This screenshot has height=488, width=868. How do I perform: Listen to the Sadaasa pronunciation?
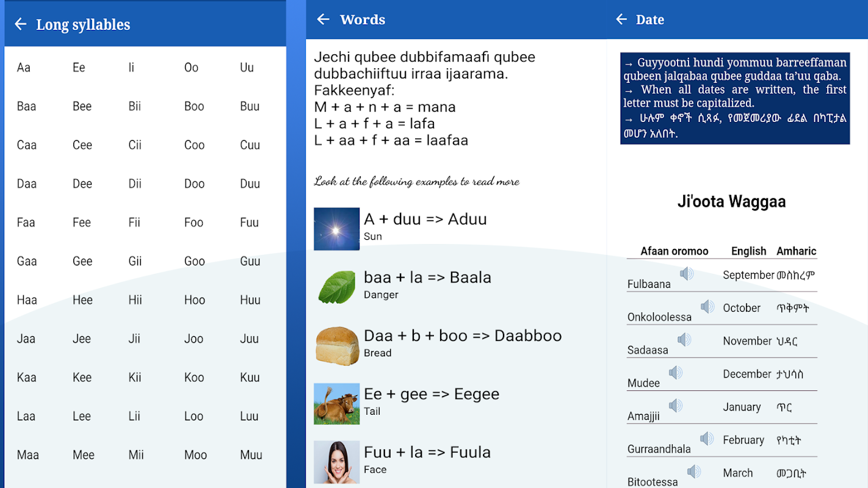click(684, 340)
